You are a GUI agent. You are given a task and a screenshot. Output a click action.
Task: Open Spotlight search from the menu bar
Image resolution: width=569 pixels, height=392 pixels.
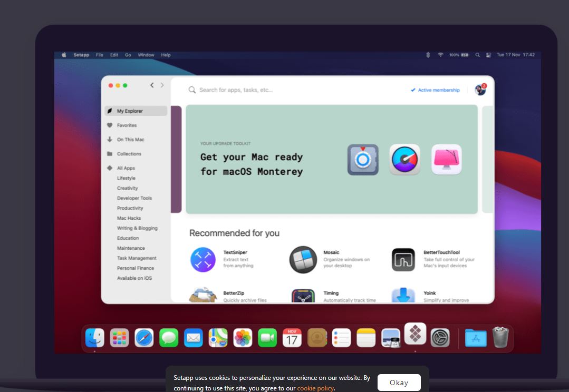point(478,55)
